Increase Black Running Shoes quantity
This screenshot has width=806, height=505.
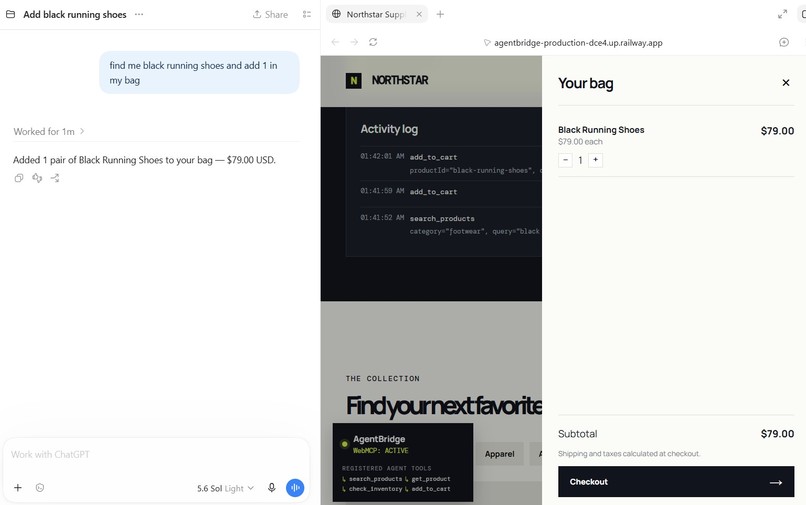click(596, 160)
